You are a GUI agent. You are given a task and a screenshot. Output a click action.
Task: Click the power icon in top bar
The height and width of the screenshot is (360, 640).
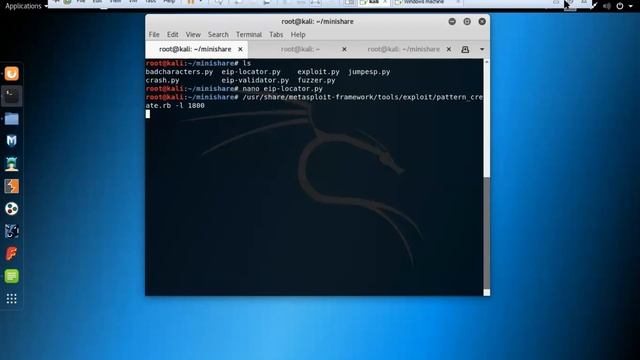(620, 6)
